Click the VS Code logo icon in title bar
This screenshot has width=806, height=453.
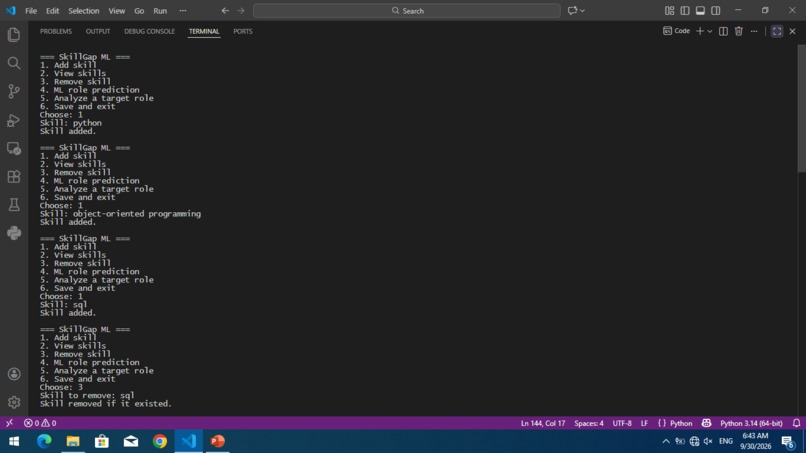pyautogui.click(x=11, y=10)
